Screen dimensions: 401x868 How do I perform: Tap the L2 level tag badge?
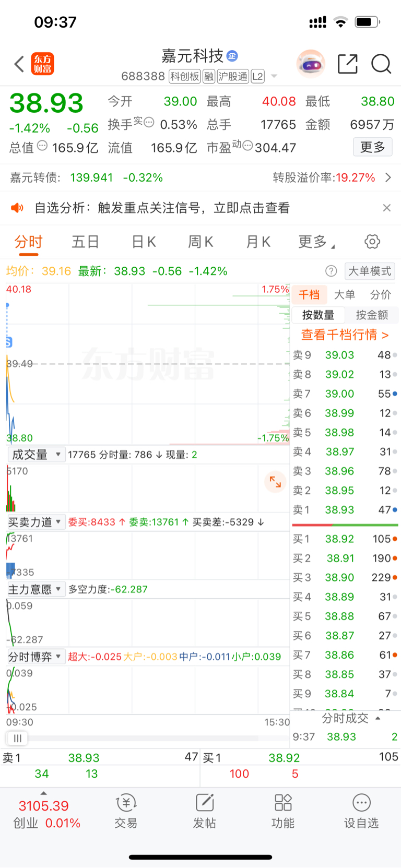(x=257, y=77)
